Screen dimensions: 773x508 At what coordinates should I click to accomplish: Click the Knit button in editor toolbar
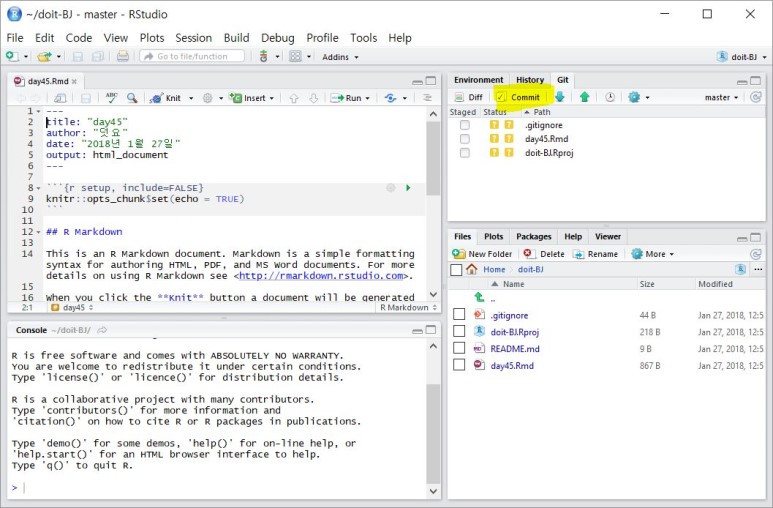click(166, 98)
